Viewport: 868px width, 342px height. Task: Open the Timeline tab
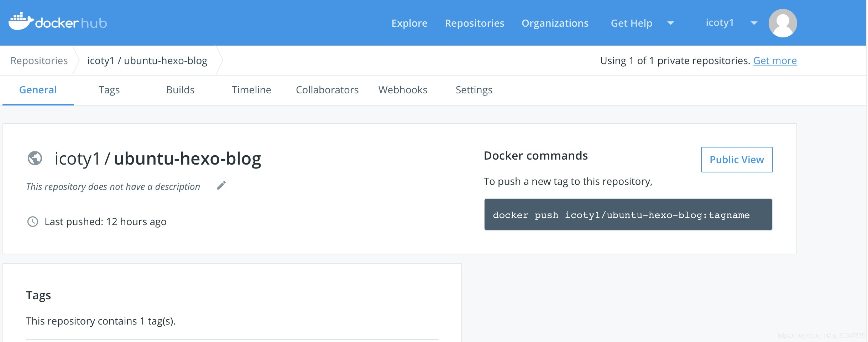(x=251, y=90)
